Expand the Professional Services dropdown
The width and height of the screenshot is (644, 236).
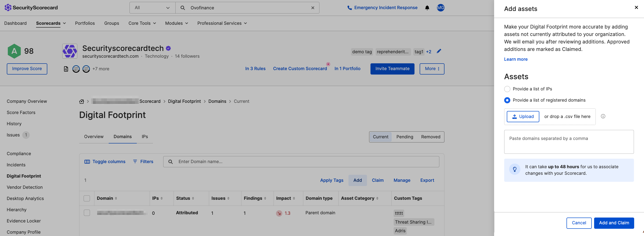[x=222, y=23]
